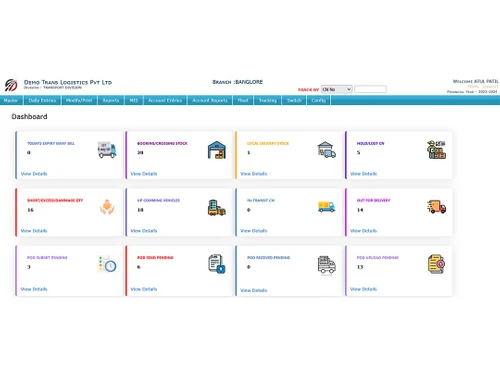This screenshot has height=375, width=500.
Task: View Details for Hold/Lost CN
Action: [363, 174]
